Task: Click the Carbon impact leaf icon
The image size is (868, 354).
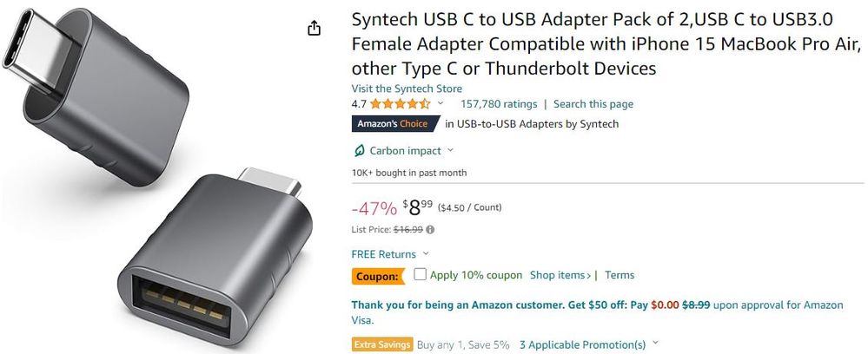Action: click(x=359, y=151)
